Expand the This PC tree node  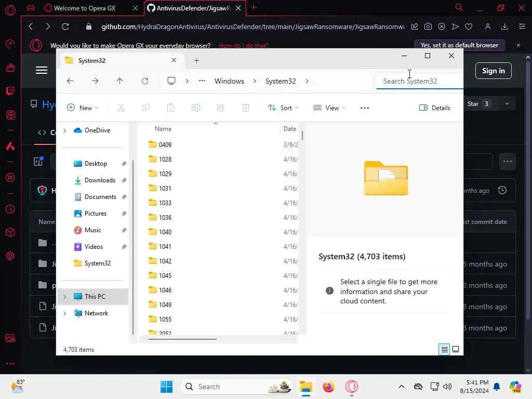click(x=64, y=297)
